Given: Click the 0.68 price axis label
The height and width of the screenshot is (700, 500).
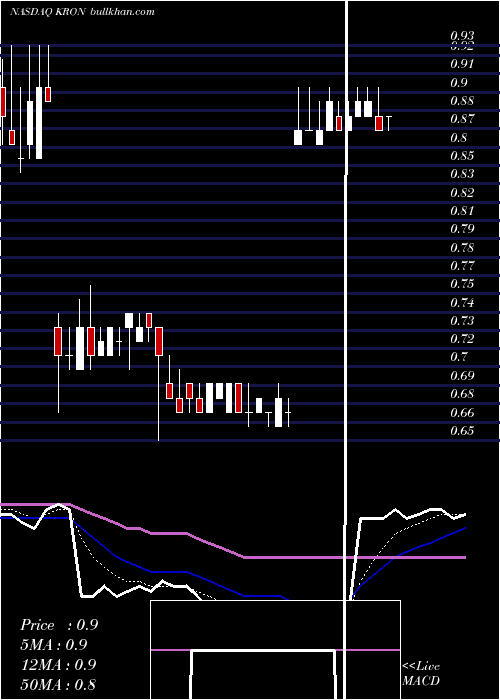Looking at the screenshot, I should click(462, 394).
